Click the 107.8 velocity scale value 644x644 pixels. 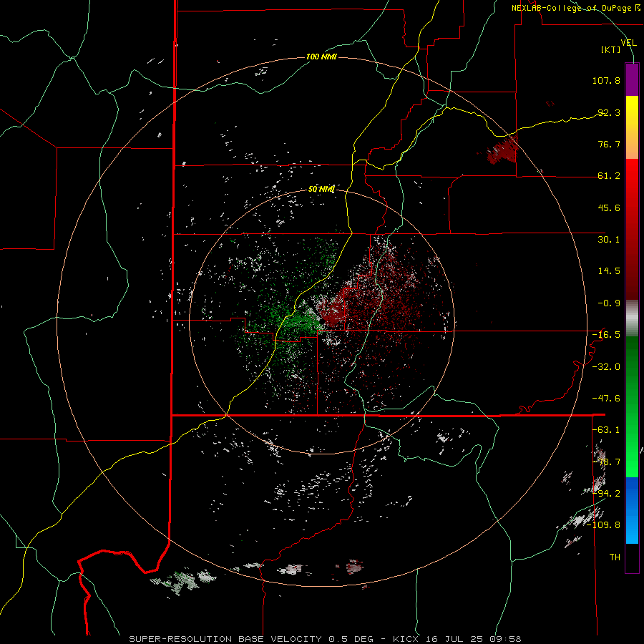click(x=606, y=80)
